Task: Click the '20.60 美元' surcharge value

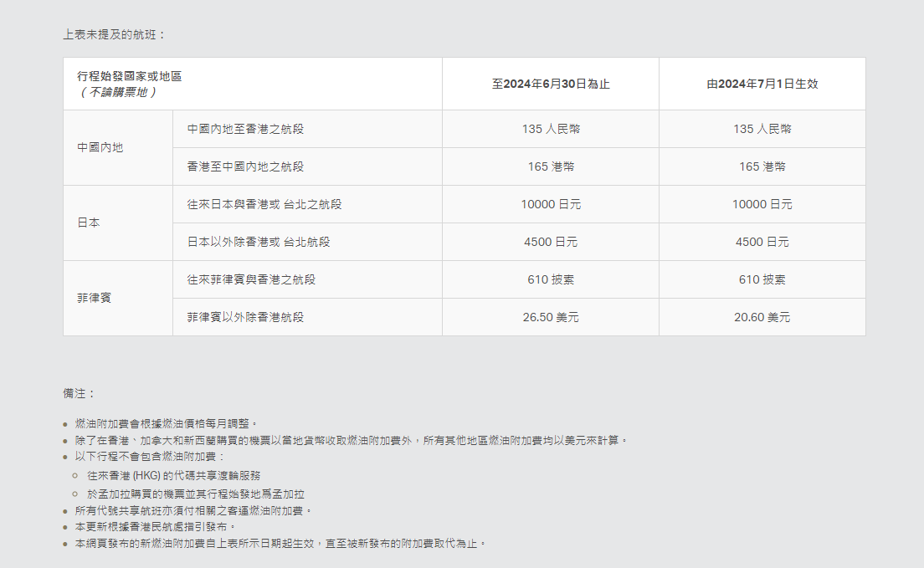Action: tap(762, 318)
